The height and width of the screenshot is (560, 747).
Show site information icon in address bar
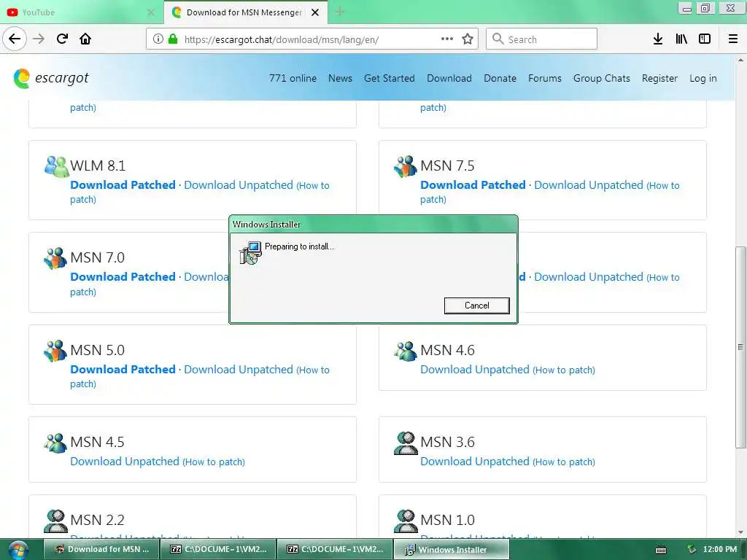point(158,39)
